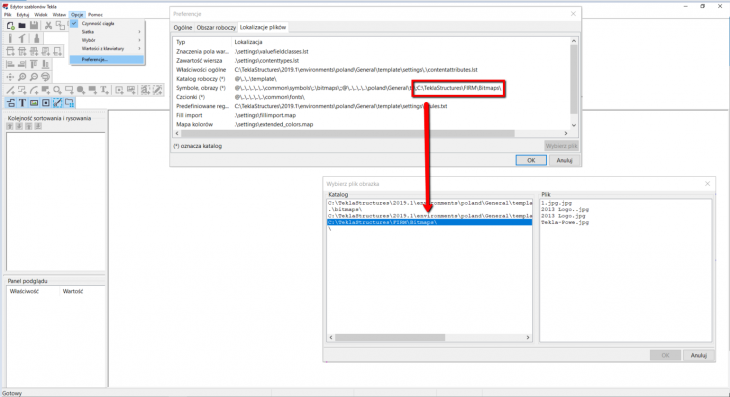Save the template using the floppy disk icon
This screenshot has height=397, width=730.
click(34, 26)
